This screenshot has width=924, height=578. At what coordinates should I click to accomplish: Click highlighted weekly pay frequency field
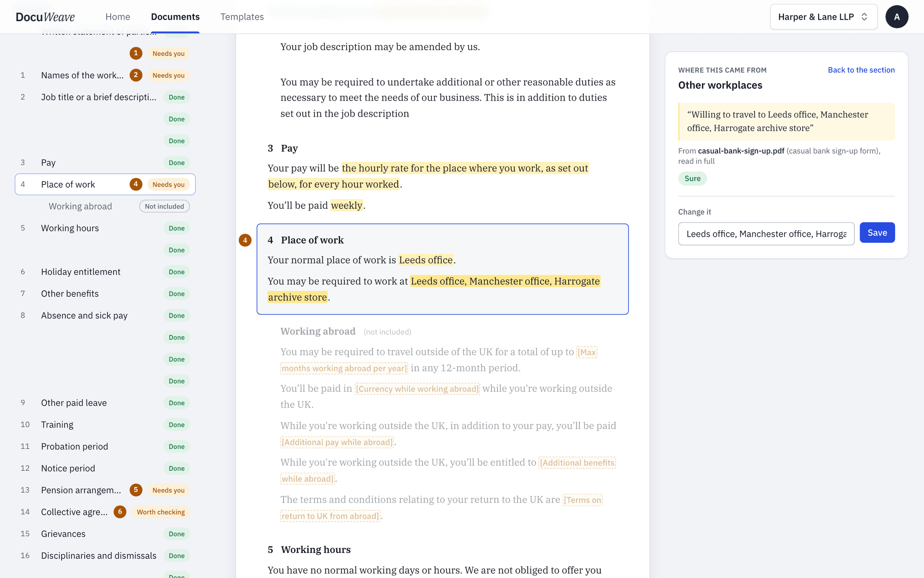346,205
